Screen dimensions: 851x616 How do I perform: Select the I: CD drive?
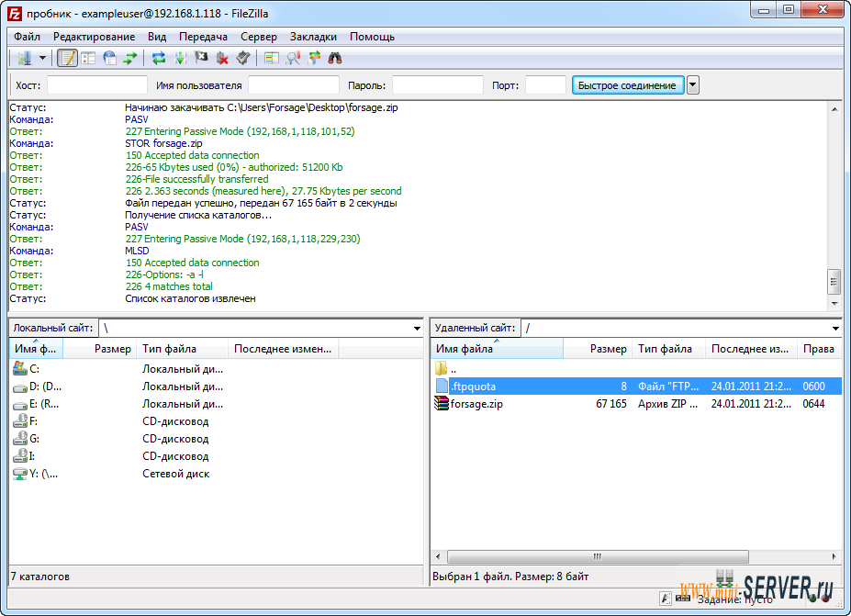pyautogui.click(x=216, y=456)
